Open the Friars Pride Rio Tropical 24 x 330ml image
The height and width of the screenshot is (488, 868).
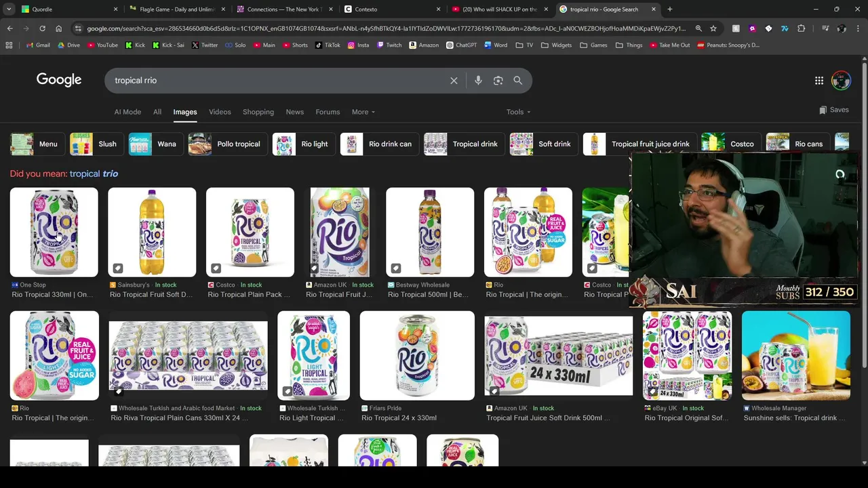pyautogui.click(x=417, y=356)
